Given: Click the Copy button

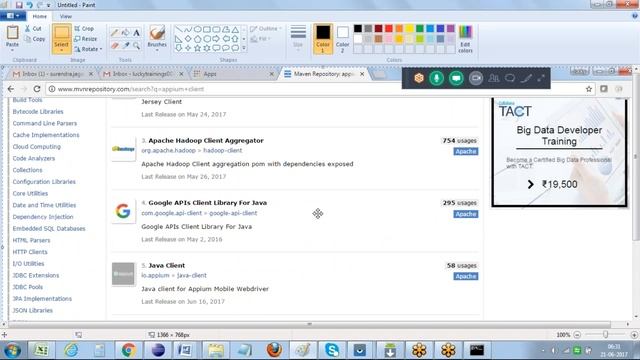Looking at the screenshot, I should click(x=35, y=39).
